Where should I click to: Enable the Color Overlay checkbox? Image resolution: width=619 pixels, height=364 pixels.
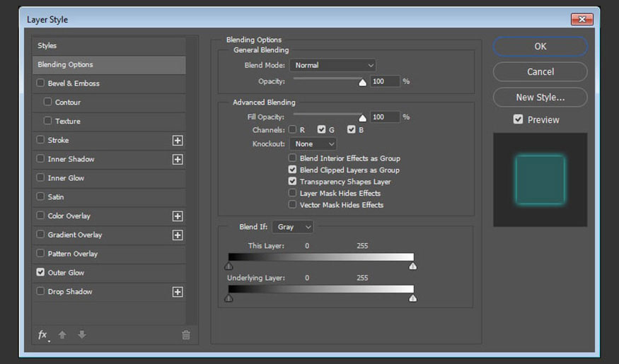pyautogui.click(x=40, y=216)
